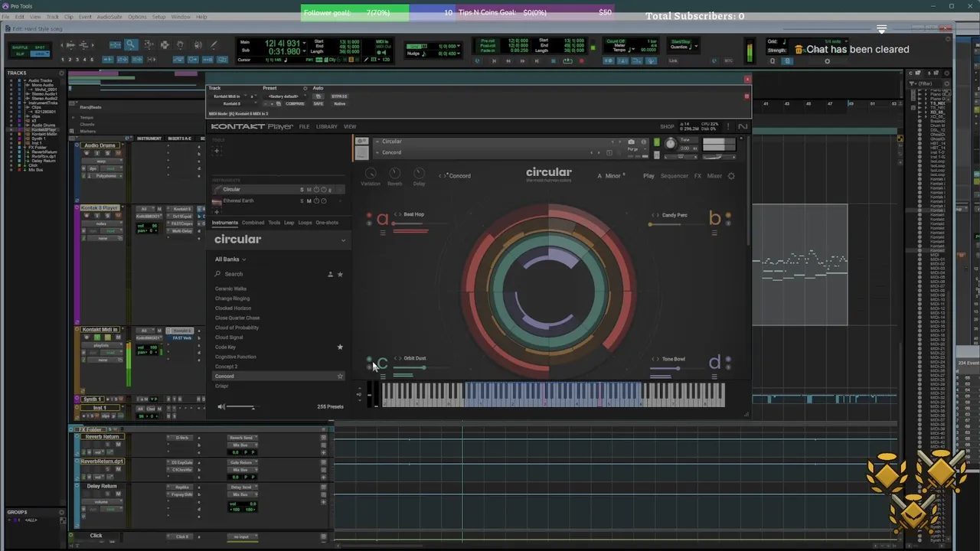Open the Sequencer page in Circular

675,176
